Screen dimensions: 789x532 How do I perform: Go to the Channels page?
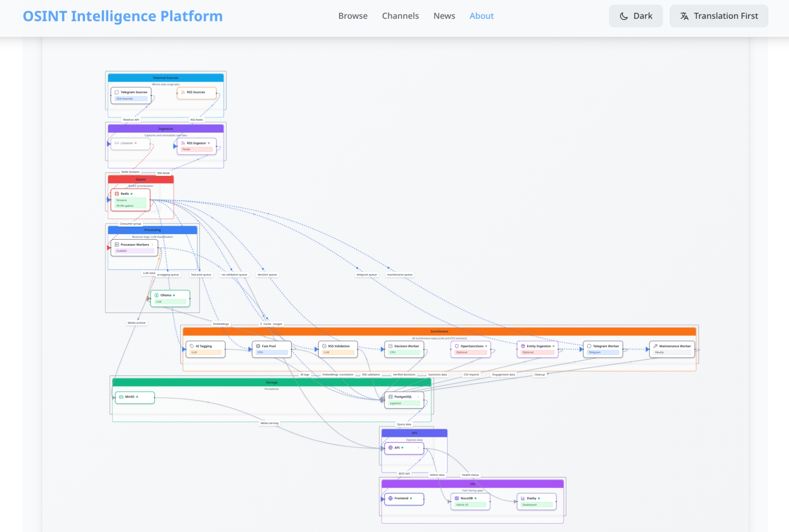[x=400, y=16]
